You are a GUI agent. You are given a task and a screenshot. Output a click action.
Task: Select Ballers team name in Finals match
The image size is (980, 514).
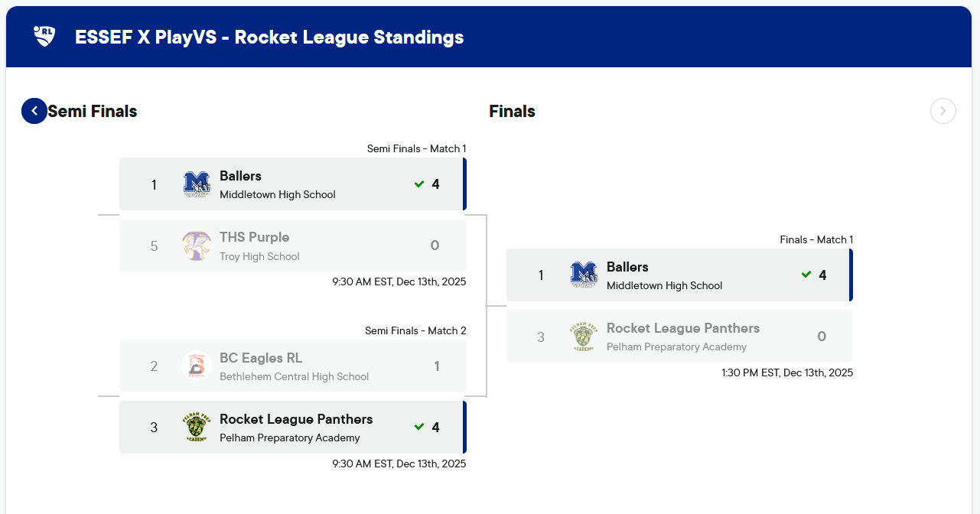pos(627,267)
